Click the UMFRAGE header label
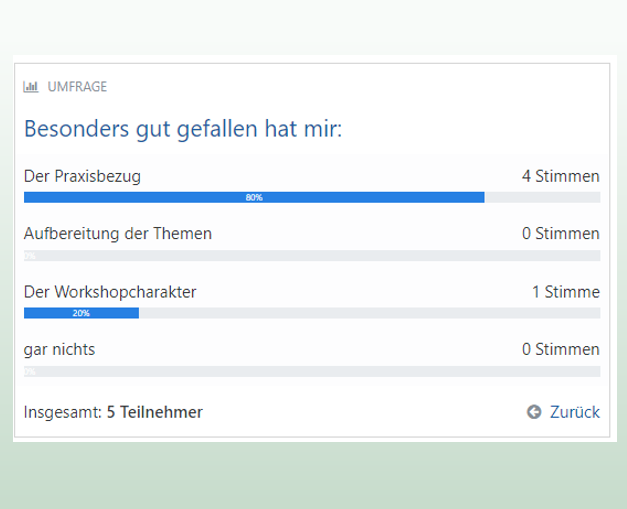627x509 pixels. pyautogui.click(x=77, y=87)
